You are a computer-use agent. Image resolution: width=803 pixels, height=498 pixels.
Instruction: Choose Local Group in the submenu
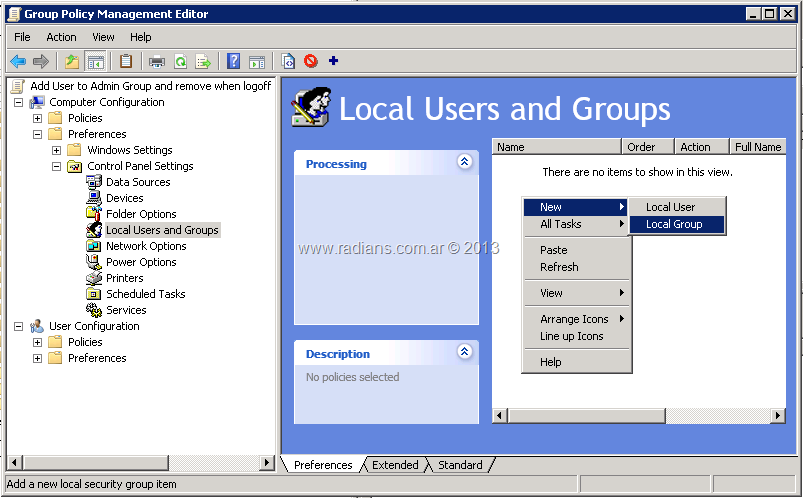coord(674,224)
